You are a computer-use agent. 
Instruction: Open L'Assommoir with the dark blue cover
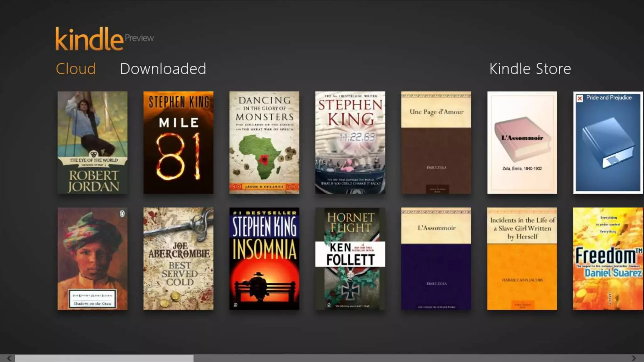coord(436,258)
